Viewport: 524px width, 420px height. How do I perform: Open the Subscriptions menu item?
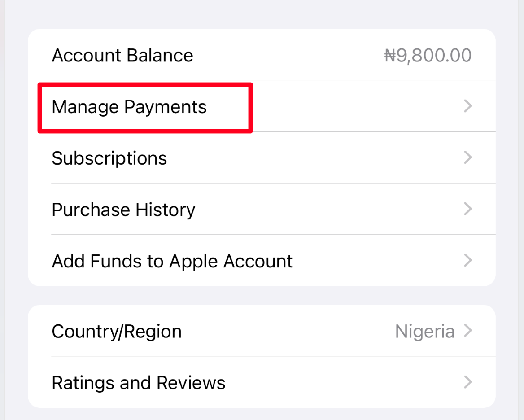pyautogui.click(x=262, y=157)
